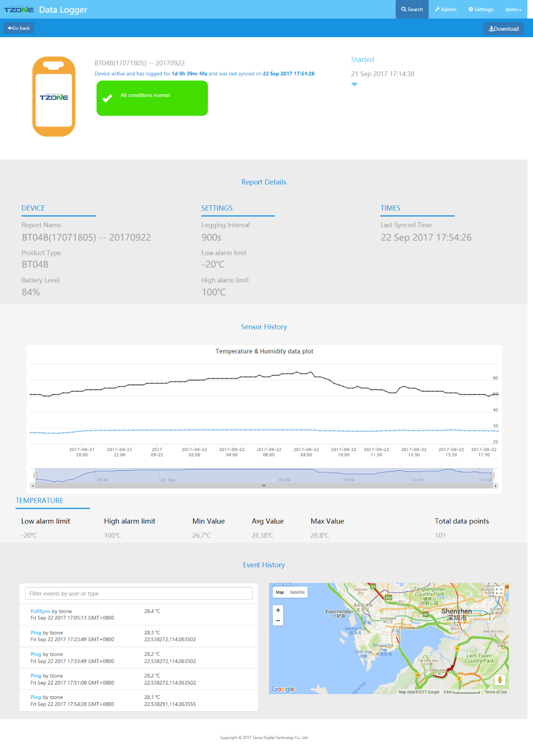Open the Ping event at 17:54:28
This screenshot has width=533, height=756.
pyautogui.click(x=36, y=697)
